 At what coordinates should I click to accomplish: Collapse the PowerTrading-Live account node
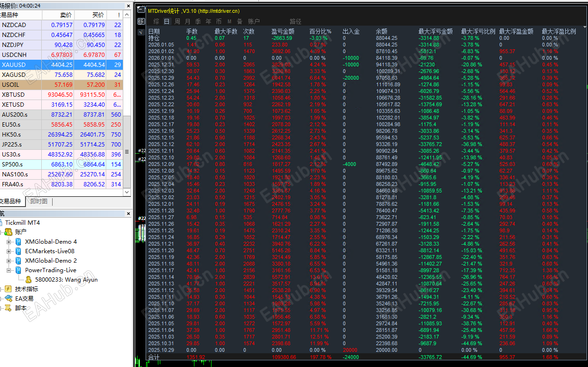pyautogui.click(x=9, y=270)
